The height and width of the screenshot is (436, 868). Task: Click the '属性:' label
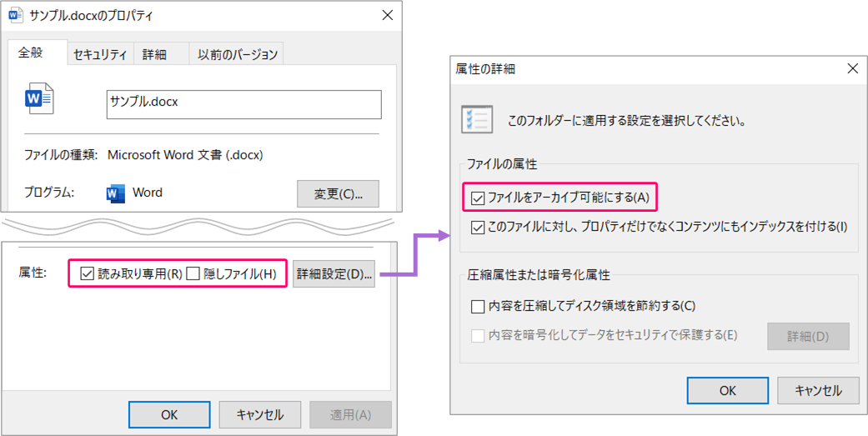tap(33, 273)
